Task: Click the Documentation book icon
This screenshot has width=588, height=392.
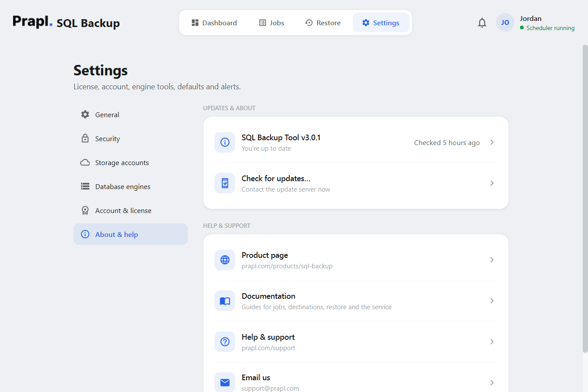Action: click(x=225, y=301)
